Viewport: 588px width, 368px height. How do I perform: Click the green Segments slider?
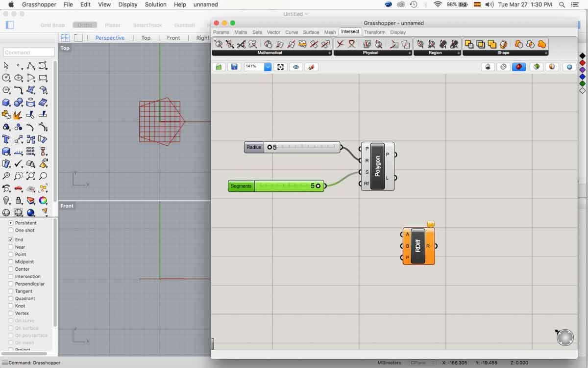pyautogui.click(x=276, y=186)
